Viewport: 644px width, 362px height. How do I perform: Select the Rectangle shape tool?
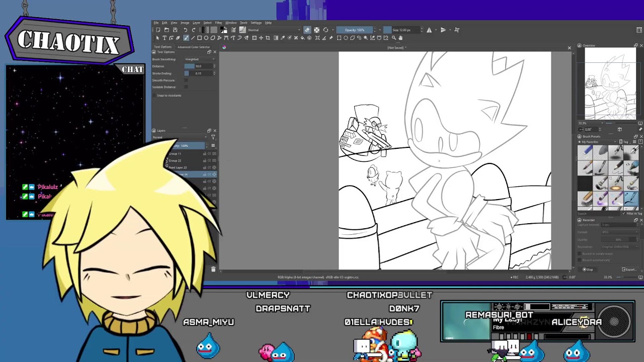[199, 38]
